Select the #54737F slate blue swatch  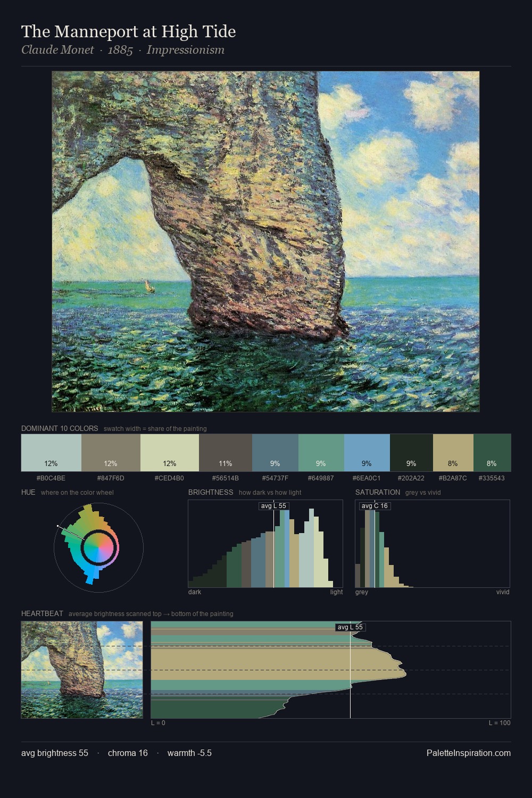[275, 453]
